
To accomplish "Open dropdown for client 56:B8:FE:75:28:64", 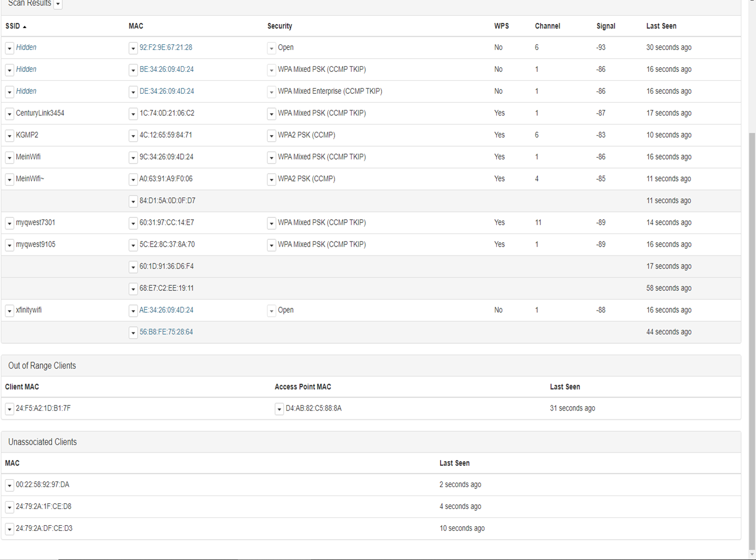I will coord(133,333).
